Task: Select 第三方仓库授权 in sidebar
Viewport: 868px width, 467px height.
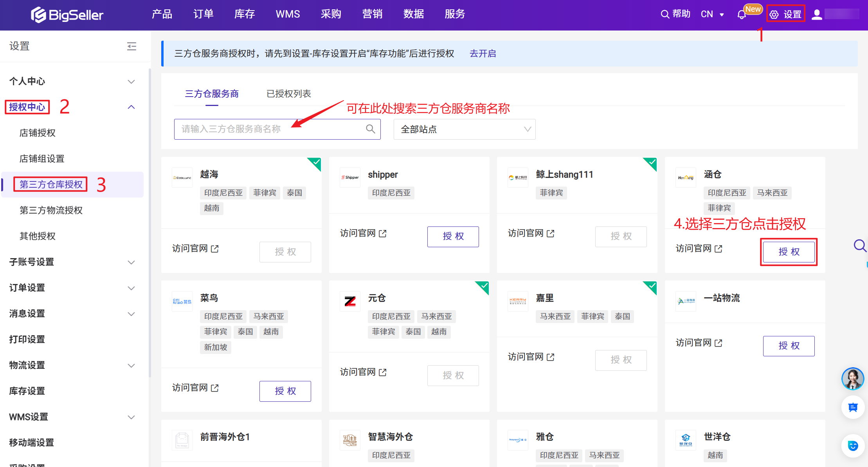Action: (51, 185)
